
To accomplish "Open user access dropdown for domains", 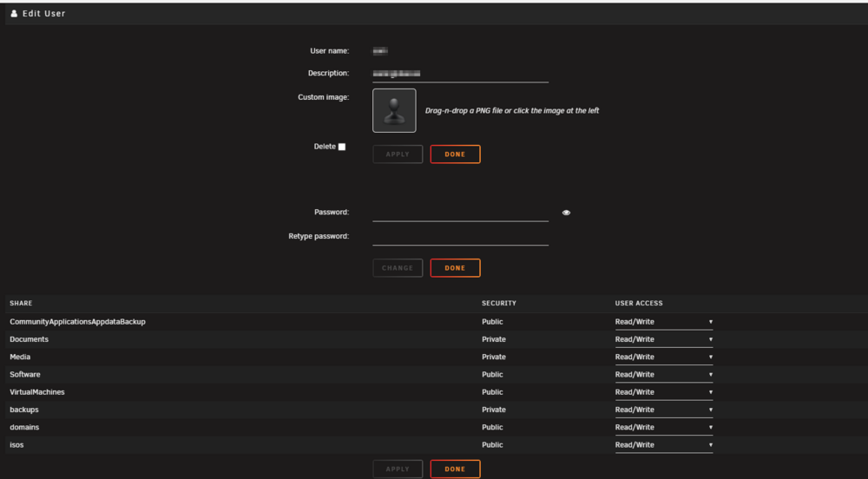I will click(664, 428).
